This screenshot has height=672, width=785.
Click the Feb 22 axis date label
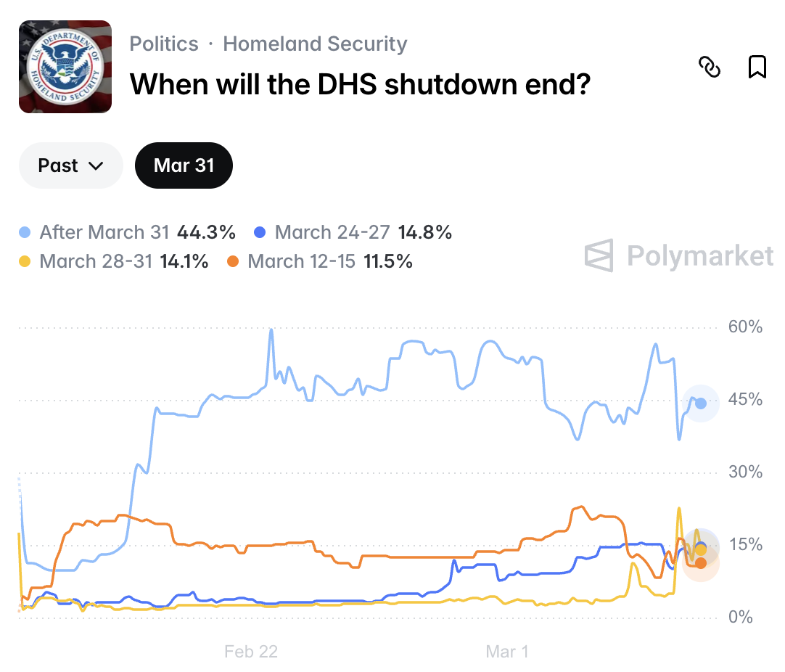[x=250, y=652]
